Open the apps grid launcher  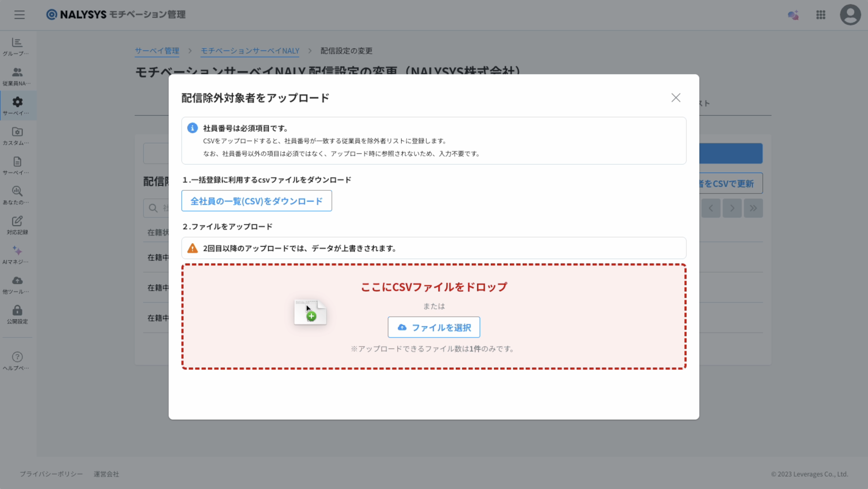click(x=821, y=15)
